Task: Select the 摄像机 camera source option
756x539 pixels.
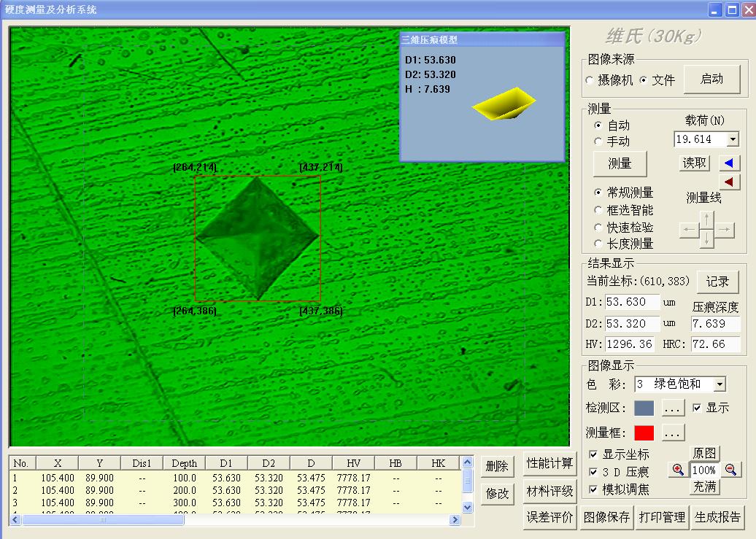Action: point(590,80)
